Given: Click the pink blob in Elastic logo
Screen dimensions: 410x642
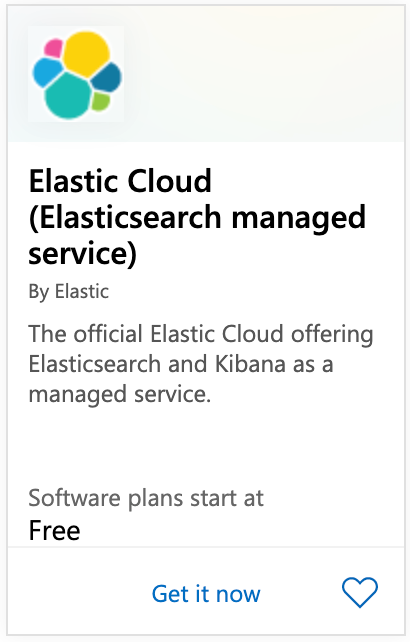Looking at the screenshot, I should point(53,48).
